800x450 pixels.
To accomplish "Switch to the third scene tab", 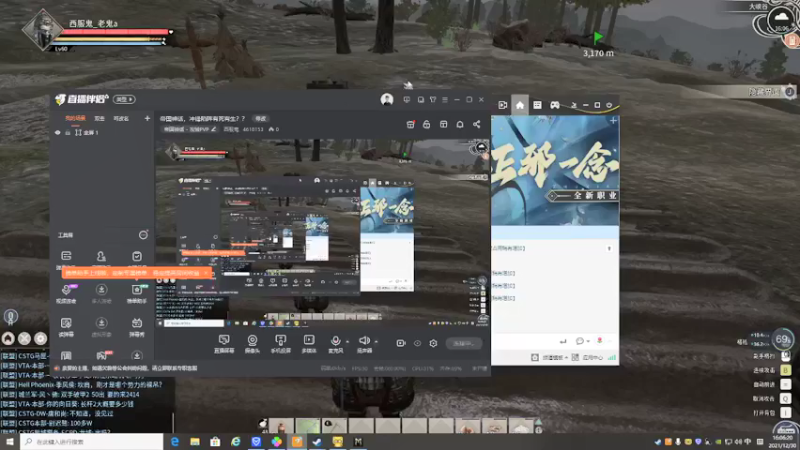I will click(x=121, y=118).
